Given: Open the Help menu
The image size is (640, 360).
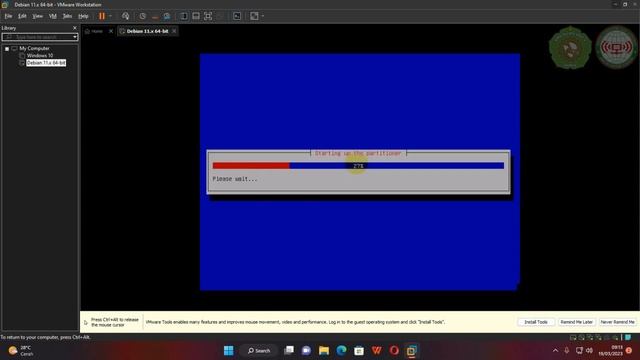Looking at the screenshot, I should [83, 16].
